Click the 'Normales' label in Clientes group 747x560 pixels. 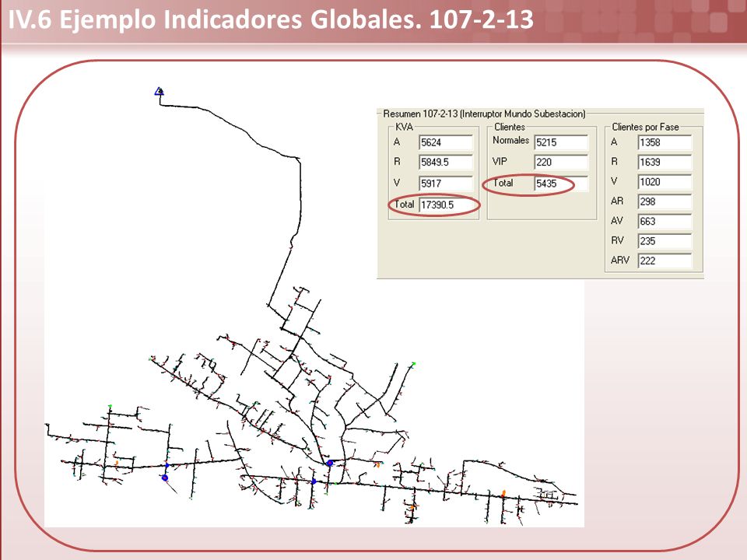(x=510, y=141)
